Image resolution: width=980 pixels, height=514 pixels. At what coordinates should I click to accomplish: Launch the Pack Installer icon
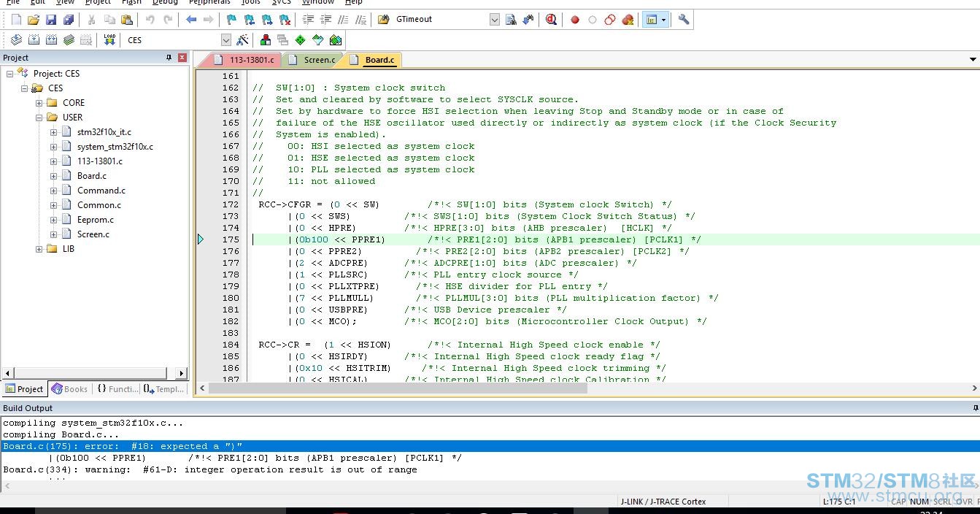tap(335, 40)
